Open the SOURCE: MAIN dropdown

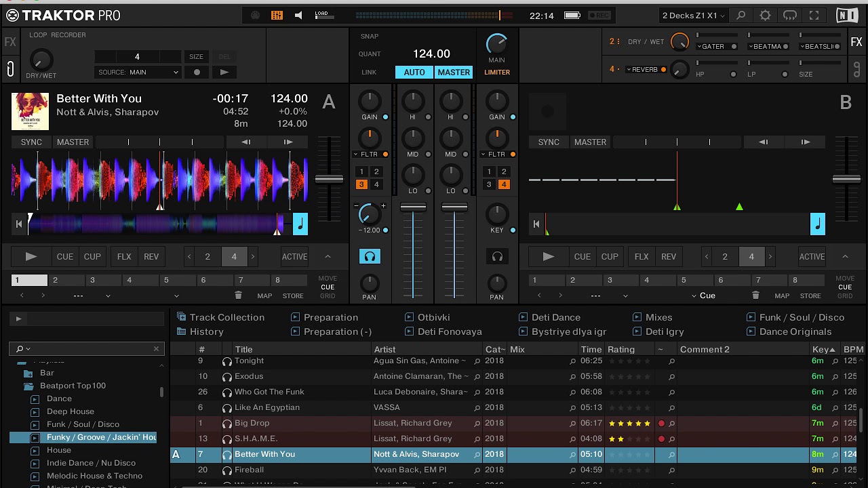pyautogui.click(x=138, y=72)
